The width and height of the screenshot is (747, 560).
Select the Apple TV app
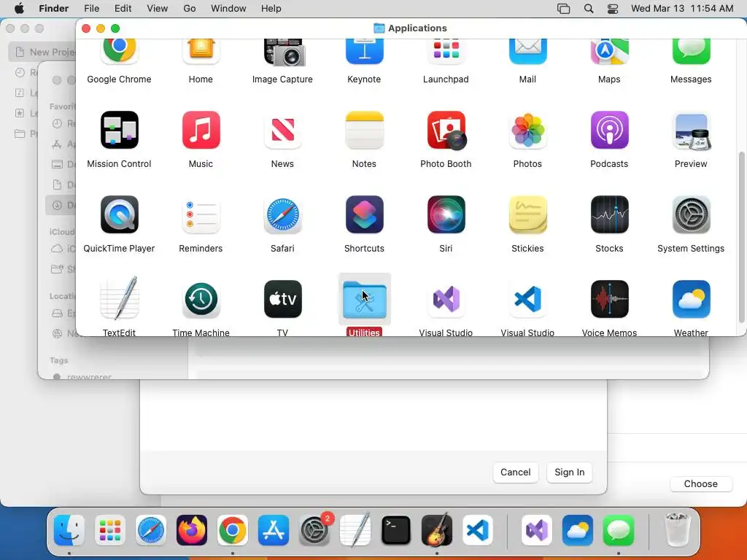282,299
